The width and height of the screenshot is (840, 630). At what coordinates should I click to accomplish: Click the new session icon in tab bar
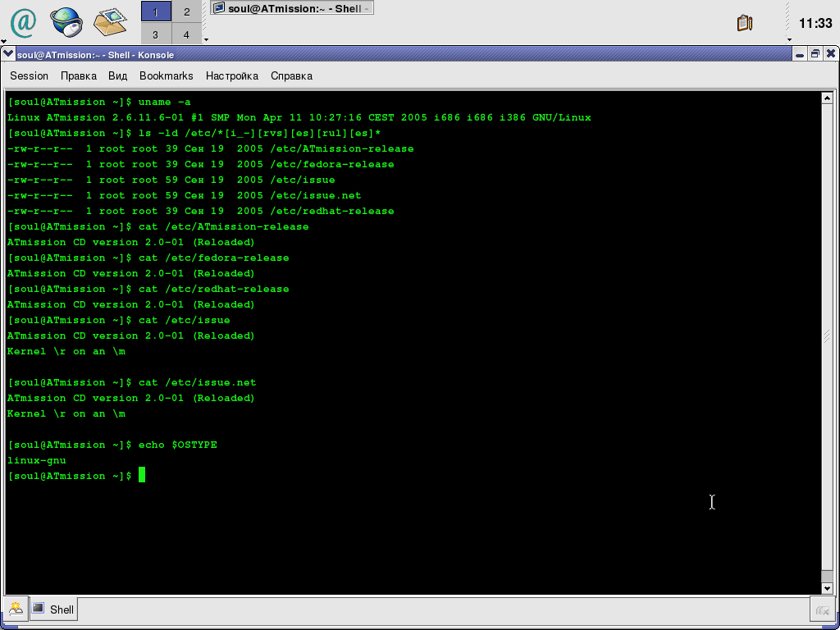coord(16,609)
